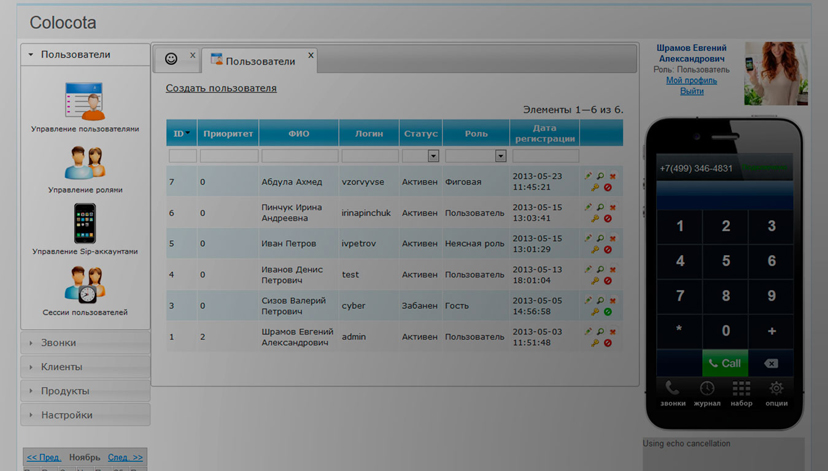Tap digit 0 on phone keypad

point(726,331)
